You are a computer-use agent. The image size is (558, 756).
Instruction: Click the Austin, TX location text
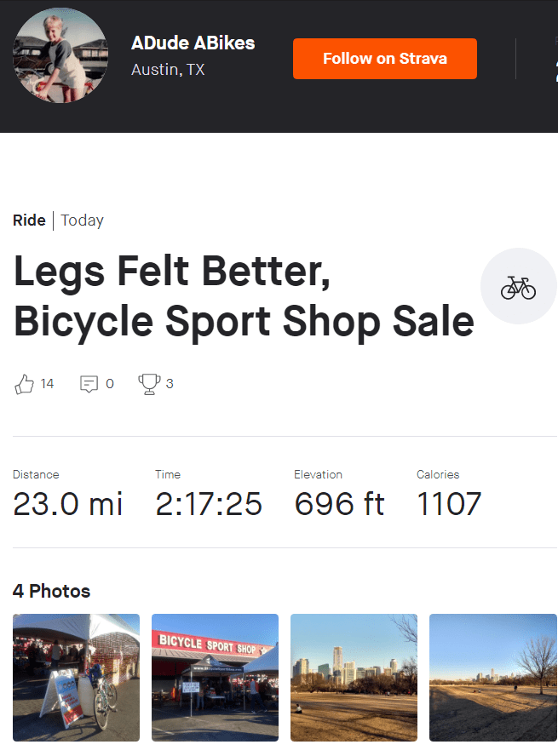point(168,70)
